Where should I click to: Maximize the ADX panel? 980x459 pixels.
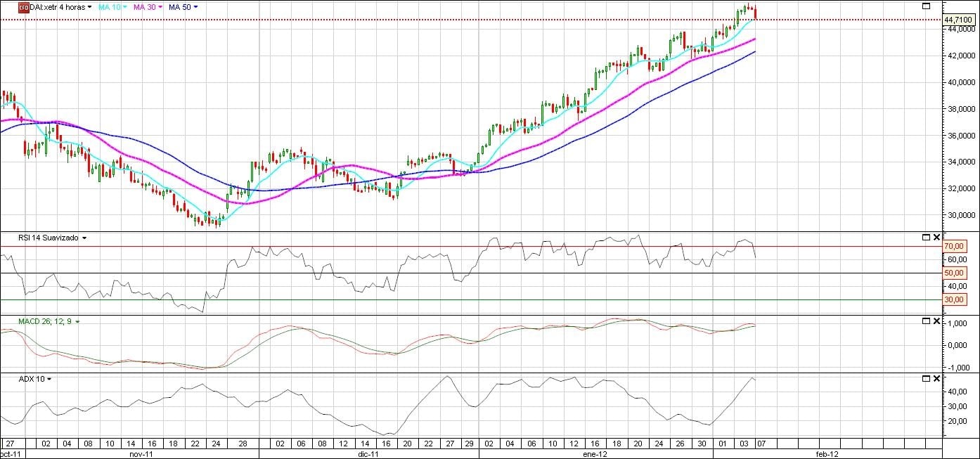(x=926, y=378)
